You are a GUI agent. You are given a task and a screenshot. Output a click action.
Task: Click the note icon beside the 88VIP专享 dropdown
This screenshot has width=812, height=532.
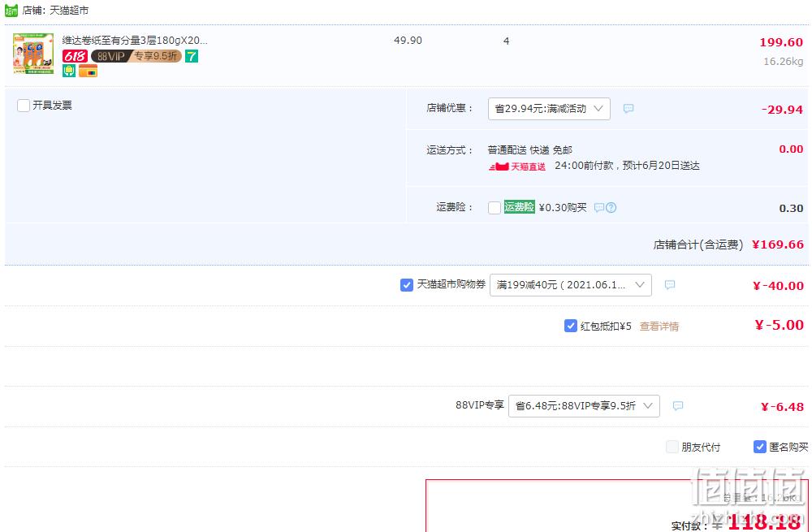pyautogui.click(x=678, y=406)
